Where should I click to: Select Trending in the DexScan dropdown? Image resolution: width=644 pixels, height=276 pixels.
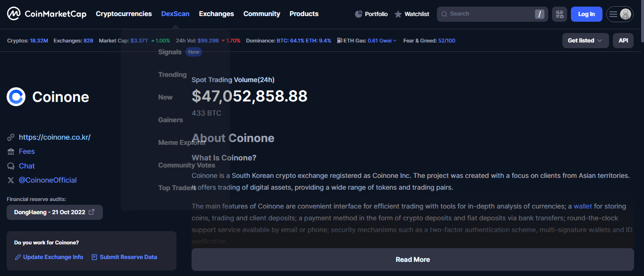tap(173, 75)
